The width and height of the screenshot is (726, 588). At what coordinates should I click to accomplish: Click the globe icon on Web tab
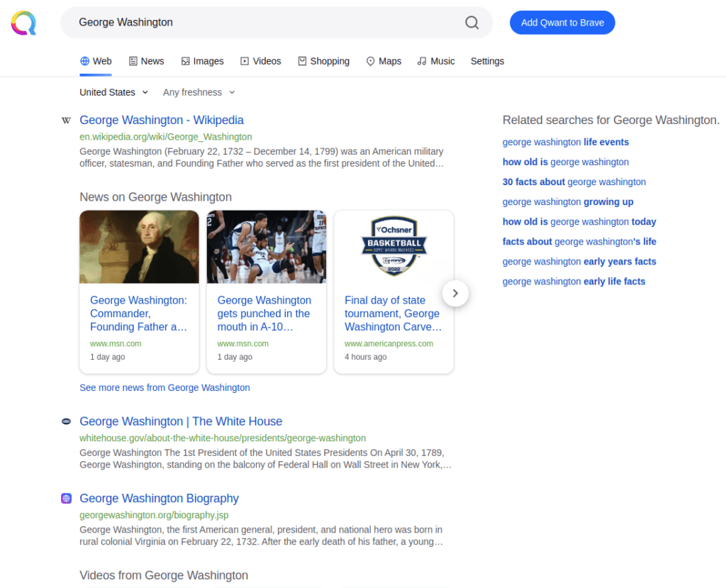[85, 61]
